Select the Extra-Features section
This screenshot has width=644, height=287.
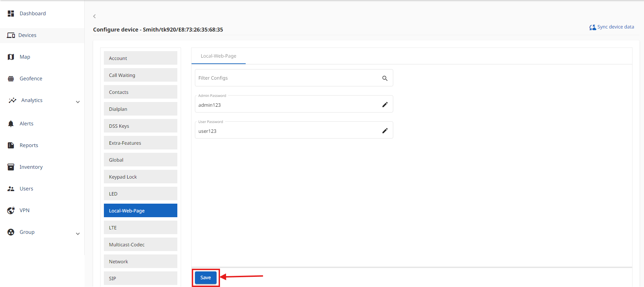140,143
